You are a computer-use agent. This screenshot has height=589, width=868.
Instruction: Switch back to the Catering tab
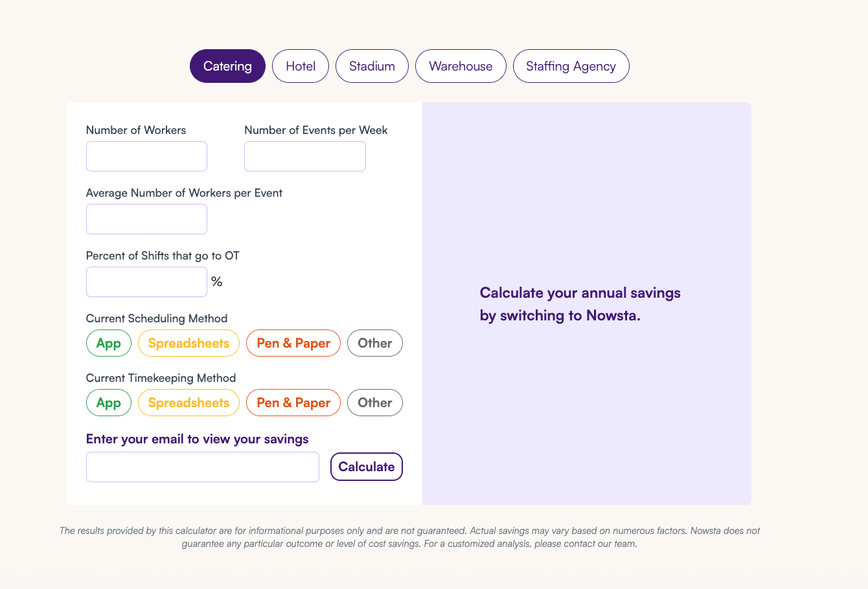coord(227,65)
